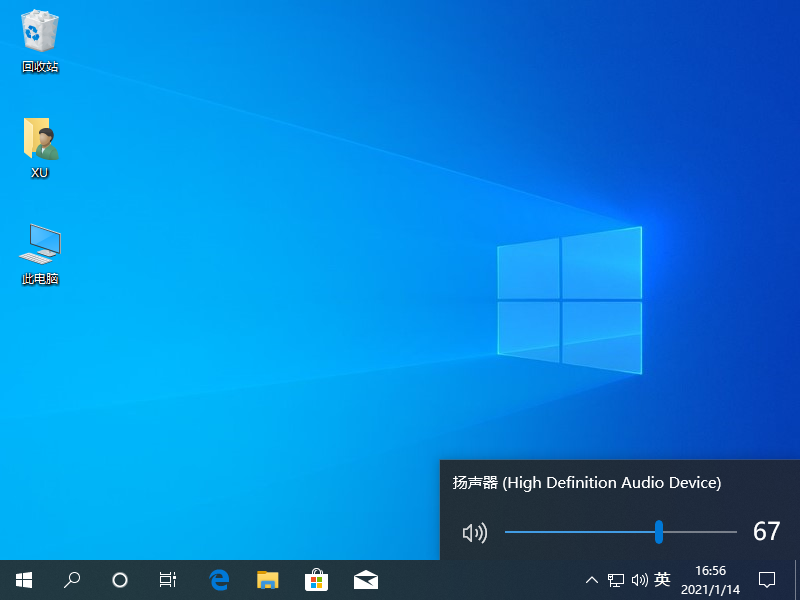Select the High Definition Audio Device output
Screen dimensions: 800x600
584,483
